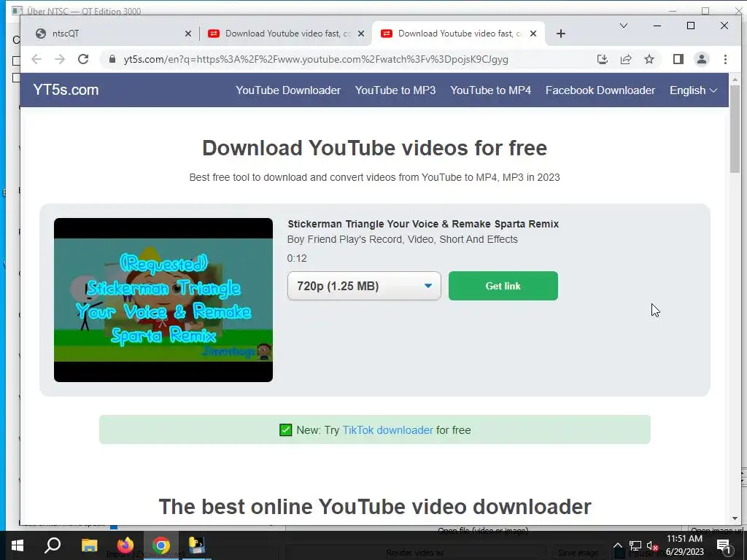Open the Chrome three-dot menu
The width and height of the screenshot is (747, 560).
point(725,59)
